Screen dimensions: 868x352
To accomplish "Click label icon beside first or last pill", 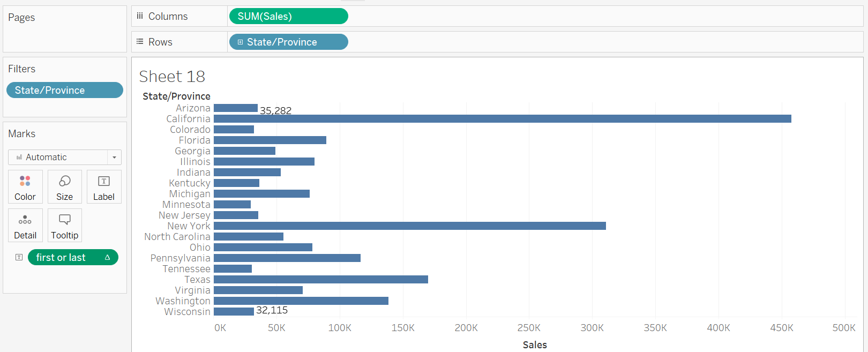I will coord(19,257).
